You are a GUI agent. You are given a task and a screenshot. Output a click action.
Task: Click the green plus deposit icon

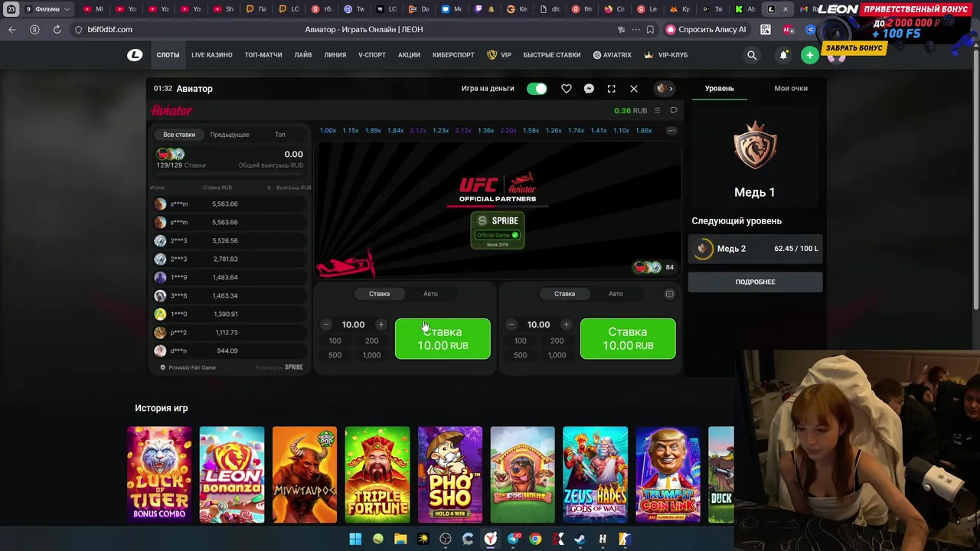point(810,55)
